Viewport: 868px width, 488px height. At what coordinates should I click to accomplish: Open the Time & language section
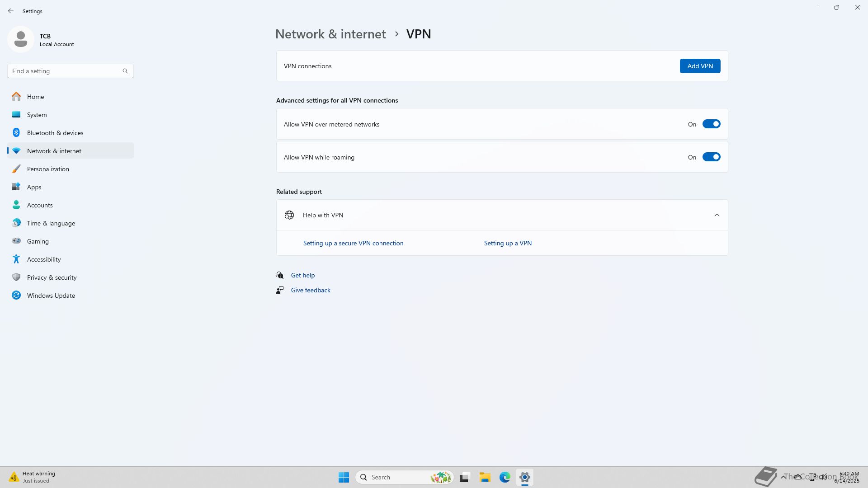pos(51,223)
